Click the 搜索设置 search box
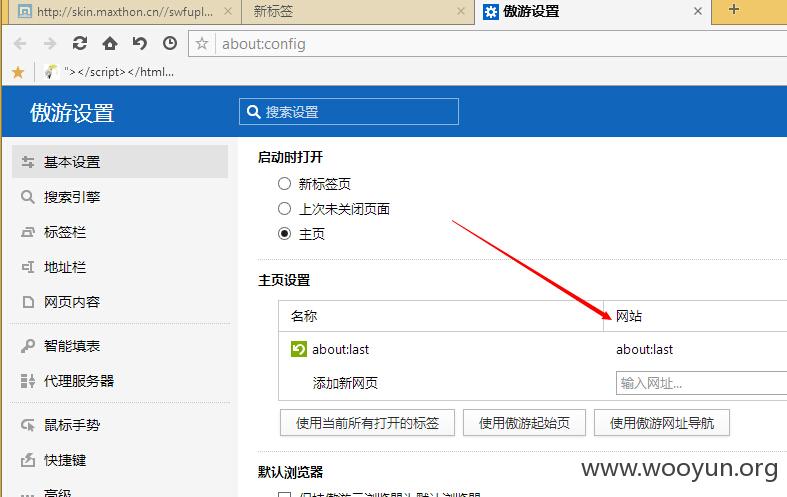This screenshot has width=787, height=497. click(x=349, y=111)
